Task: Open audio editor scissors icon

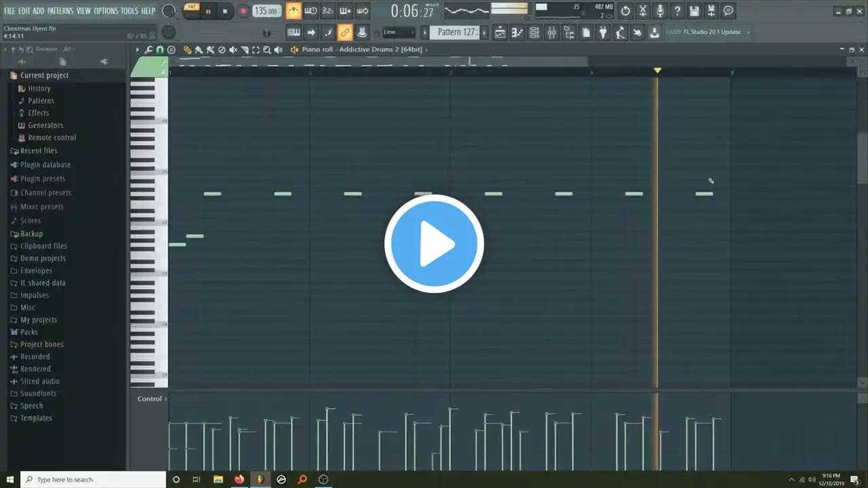Action: point(643,11)
